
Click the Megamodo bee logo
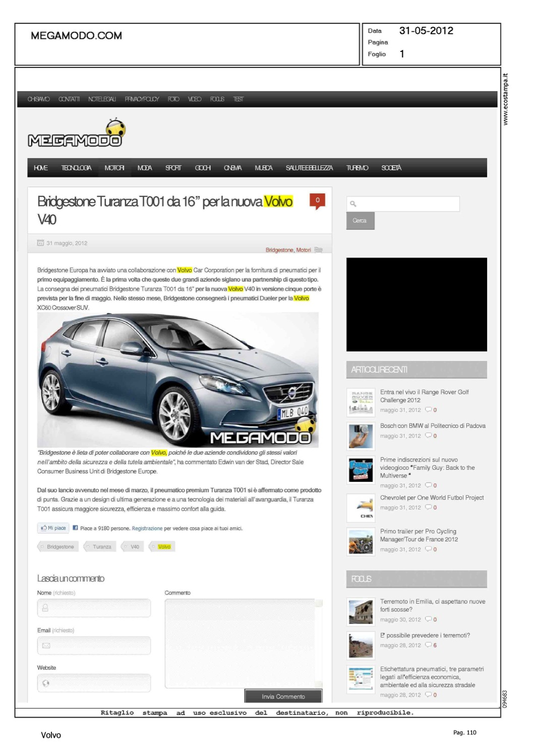click(x=76, y=135)
